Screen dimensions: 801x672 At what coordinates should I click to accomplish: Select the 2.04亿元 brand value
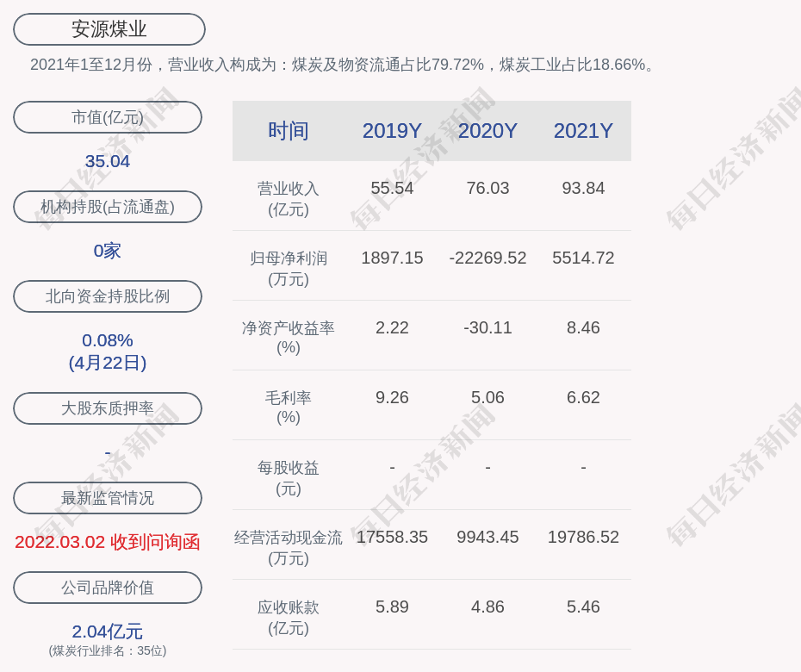coord(108,632)
